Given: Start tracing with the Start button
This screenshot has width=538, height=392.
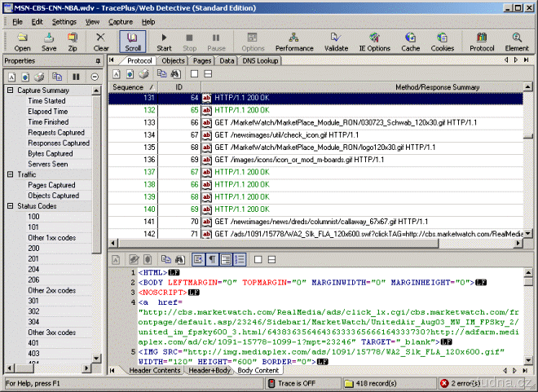Looking at the screenshot, I should (x=164, y=42).
